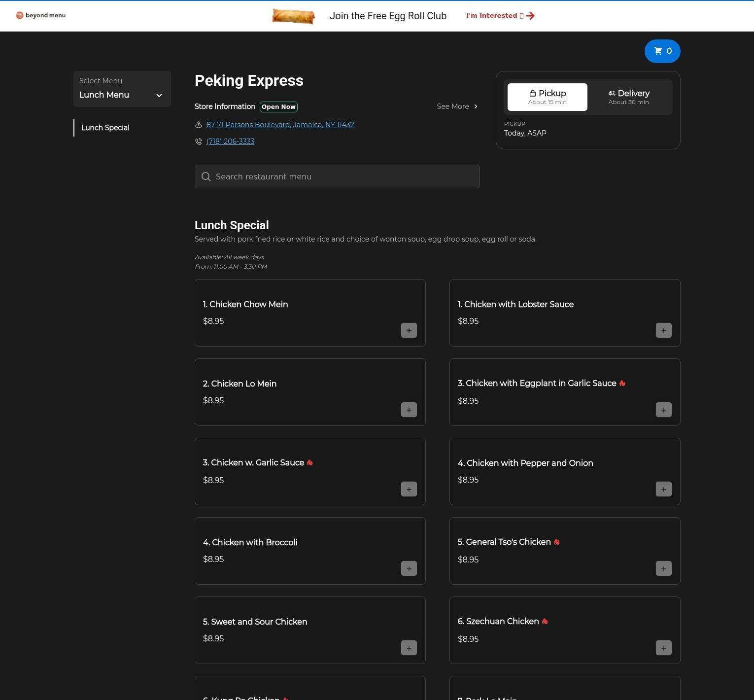Add Chicken Chow Mein to cart
Viewport: 754px width, 700px height.
click(x=409, y=330)
